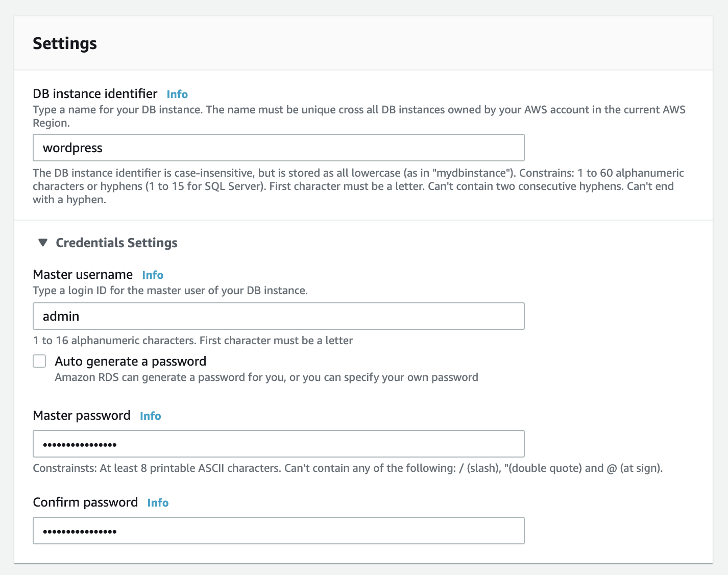This screenshot has width=728, height=575.
Task: Collapse the Credentials Settings triangle
Action: point(43,243)
